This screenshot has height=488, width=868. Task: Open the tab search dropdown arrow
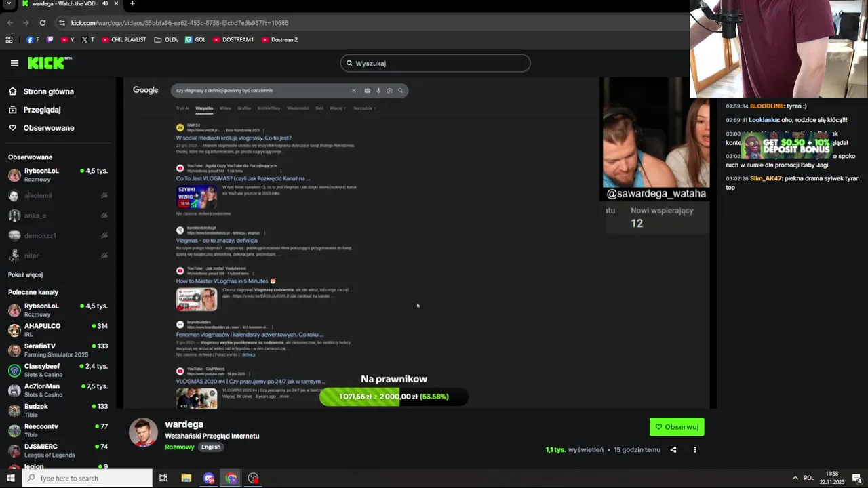click(x=9, y=3)
